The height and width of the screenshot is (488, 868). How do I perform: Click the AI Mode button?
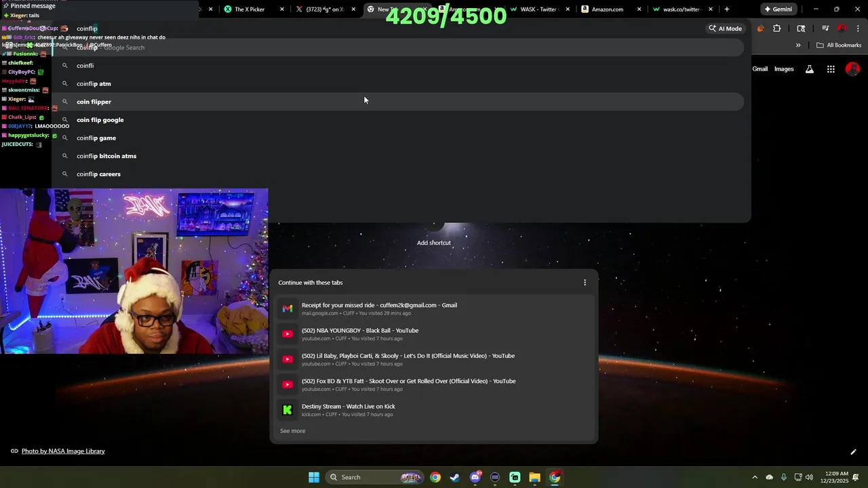coord(726,28)
